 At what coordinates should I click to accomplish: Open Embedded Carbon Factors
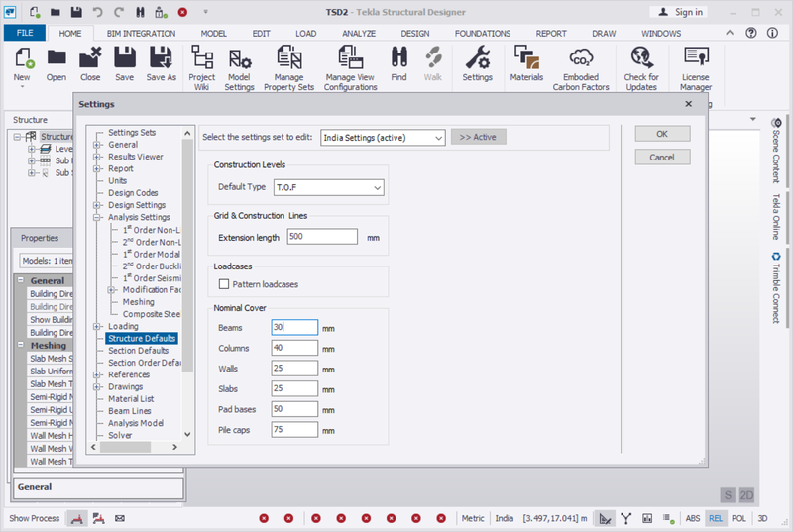581,68
